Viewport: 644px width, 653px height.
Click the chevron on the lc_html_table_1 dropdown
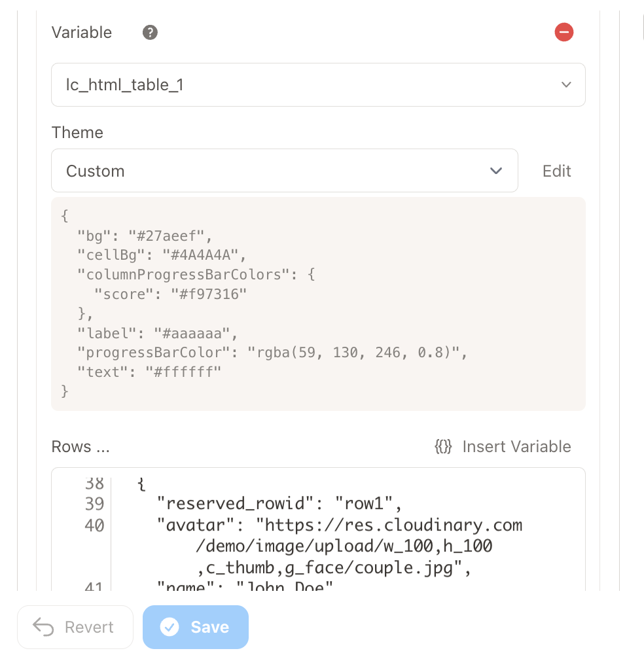[x=566, y=84]
